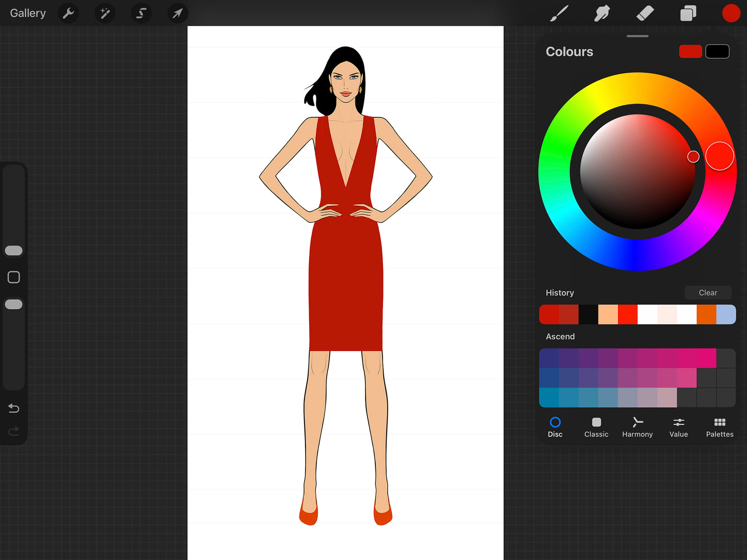The image size is (747, 560).
Task: Switch to the Palettes tab
Action: click(720, 428)
